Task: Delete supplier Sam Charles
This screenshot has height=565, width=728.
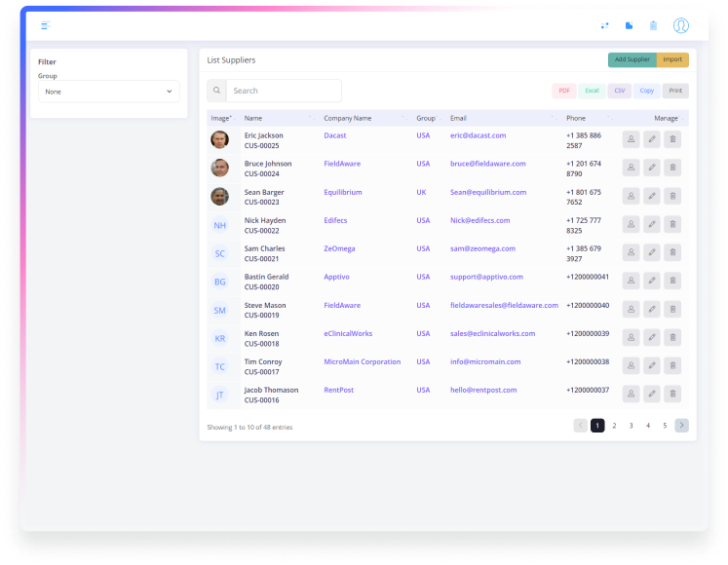Action: [x=672, y=252]
